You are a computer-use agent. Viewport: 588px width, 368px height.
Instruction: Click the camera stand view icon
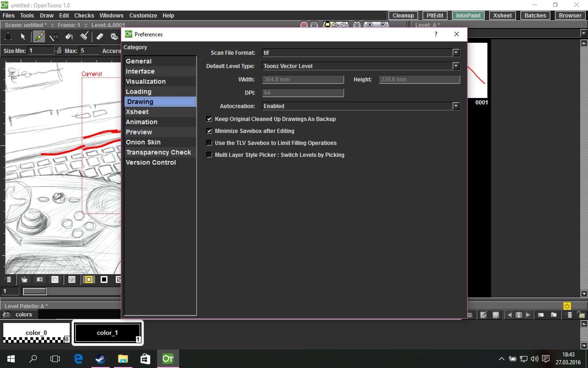(x=327, y=24)
